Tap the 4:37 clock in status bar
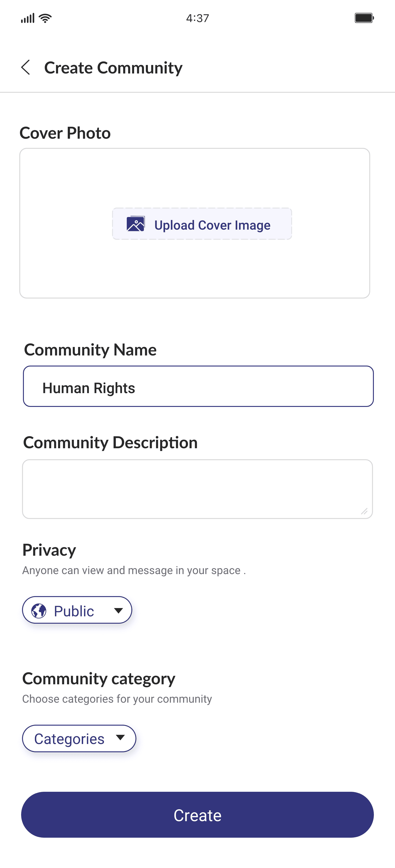 [x=197, y=18]
